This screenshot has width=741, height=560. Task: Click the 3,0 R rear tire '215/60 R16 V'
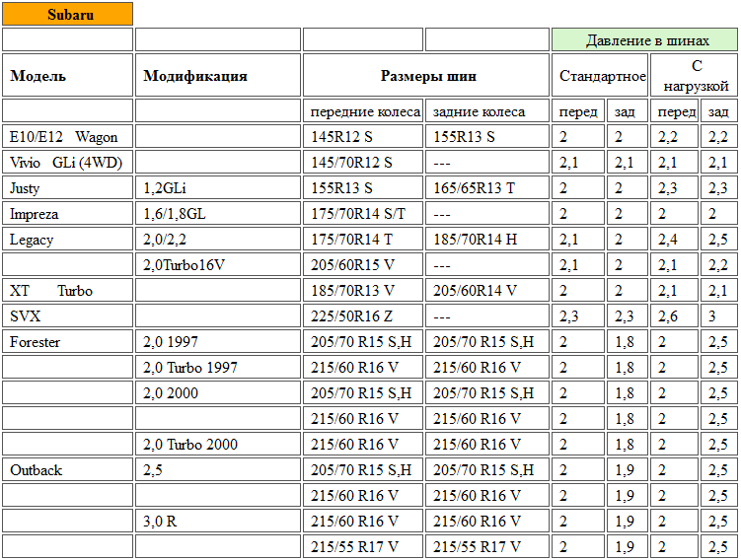[487, 522]
